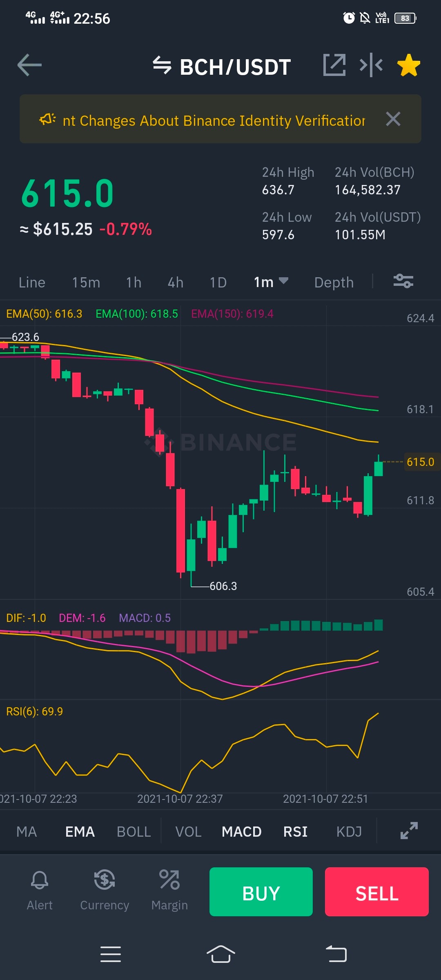Read the Binance Identity Verification announcement

point(214,120)
